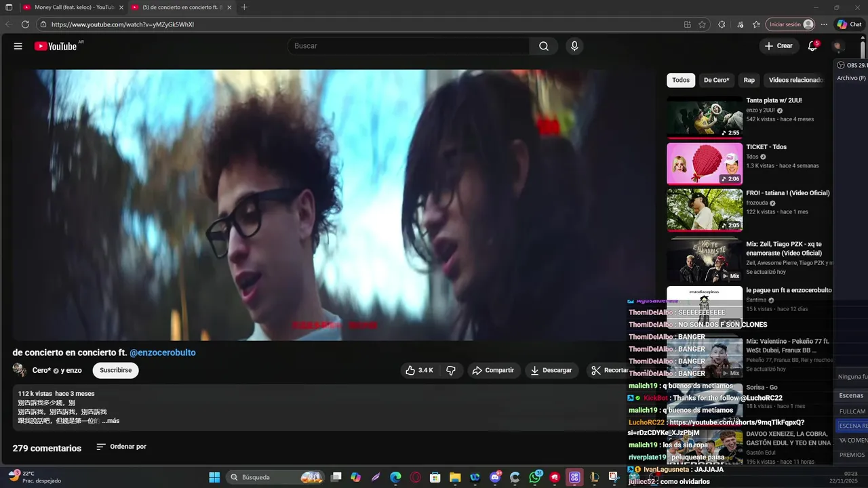Open Discord from the taskbar
The image size is (868, 488).
pyautogui.click(x=495, y=477)
